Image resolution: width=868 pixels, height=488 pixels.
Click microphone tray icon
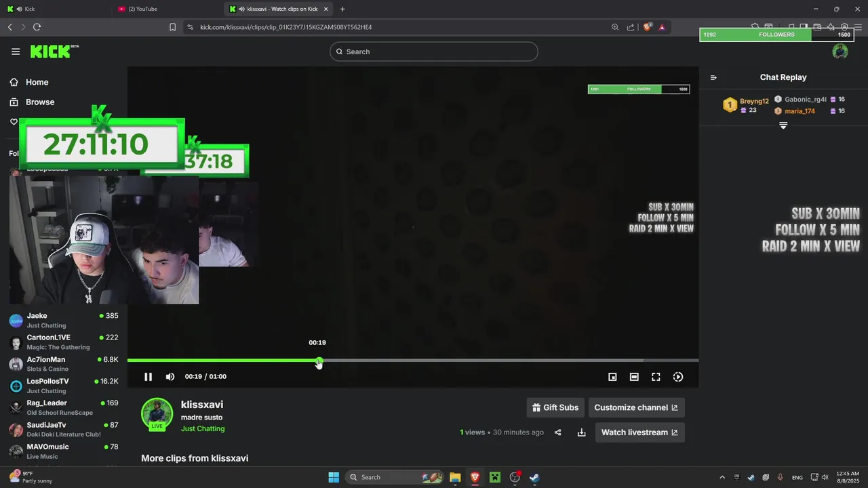(781, 477)
